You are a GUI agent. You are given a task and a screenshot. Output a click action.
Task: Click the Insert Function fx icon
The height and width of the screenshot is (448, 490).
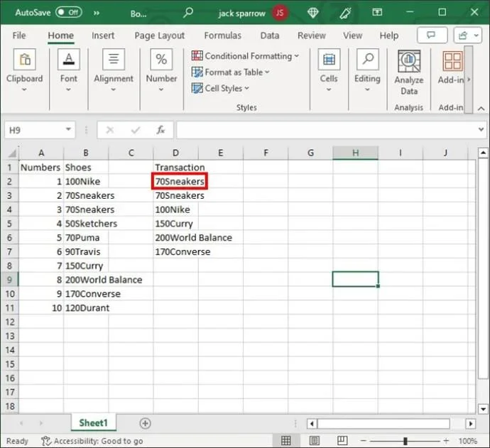pos(160,130)
